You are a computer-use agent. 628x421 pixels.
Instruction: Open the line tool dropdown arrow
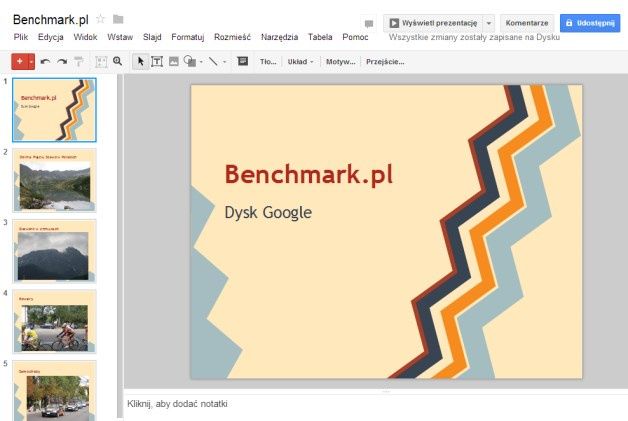click(x=224, y=62)
